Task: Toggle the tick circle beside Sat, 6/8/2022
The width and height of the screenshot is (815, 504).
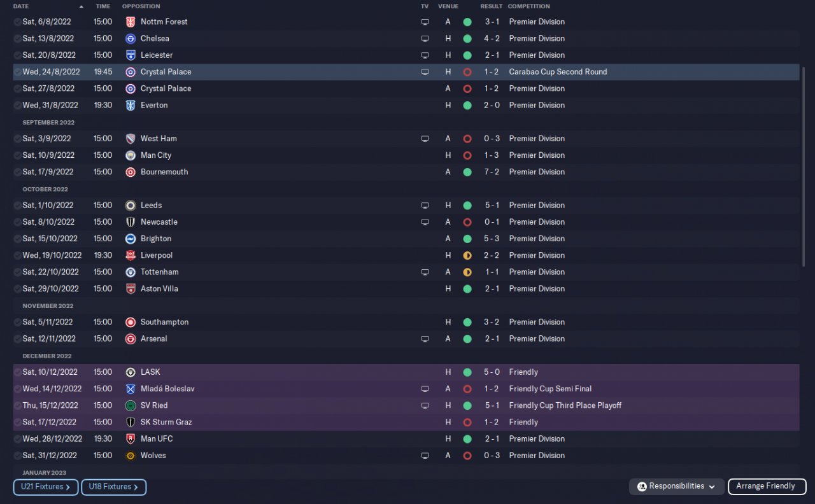Action: pyautogui.click(x=17, y=22)
